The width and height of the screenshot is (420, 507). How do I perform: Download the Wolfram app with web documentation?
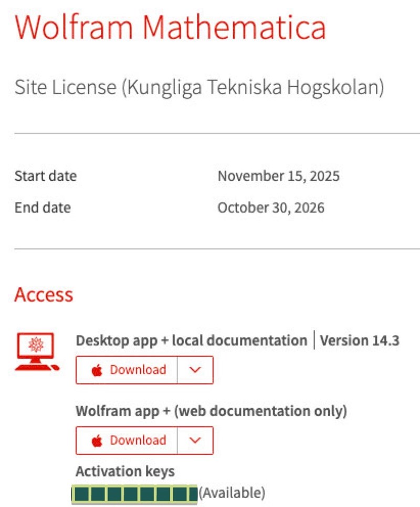(x=127, y=440)
